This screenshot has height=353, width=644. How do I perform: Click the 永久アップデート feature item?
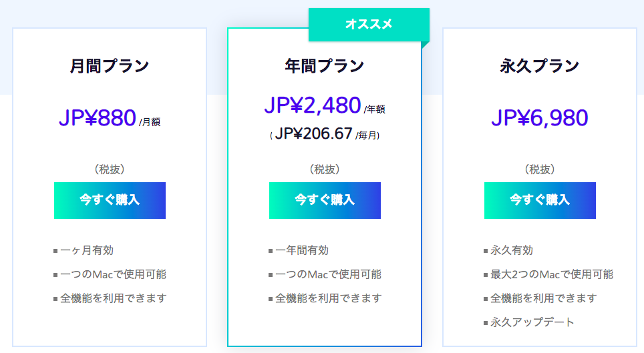(x=532, y=322)
